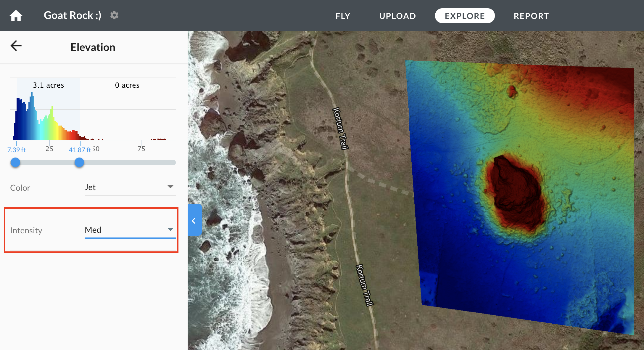Image resolution: width=644 pixels, height=350 pixels.
Task: Collapse the sidebar with blue chevron tab
Action: point(194,220)
